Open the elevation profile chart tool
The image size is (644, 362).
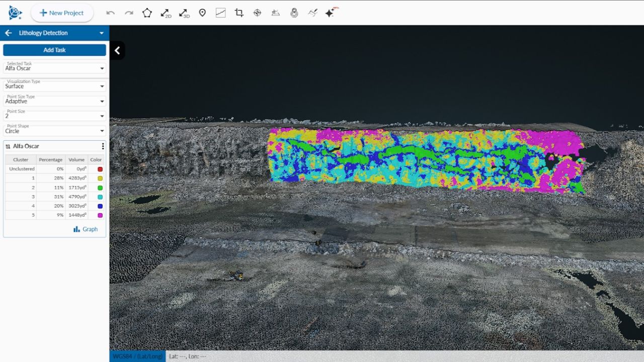(220, 13)
